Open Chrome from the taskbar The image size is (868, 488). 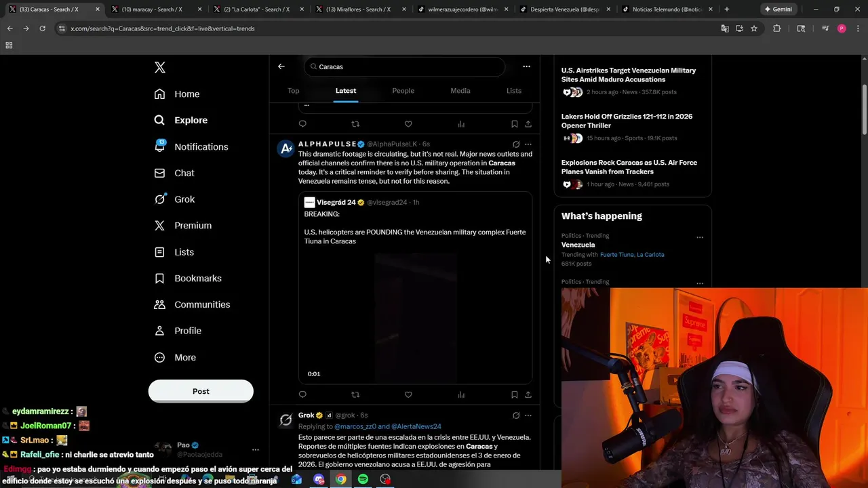340,479
